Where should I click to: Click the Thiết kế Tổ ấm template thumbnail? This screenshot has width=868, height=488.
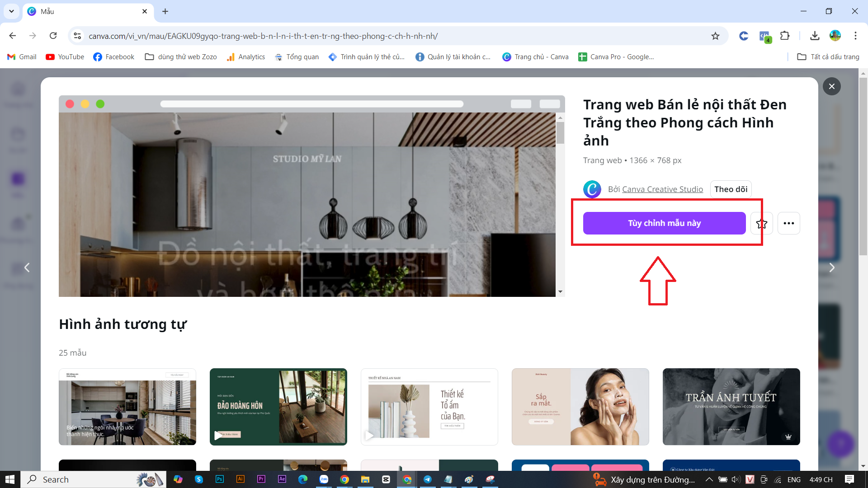coord(429,406)
